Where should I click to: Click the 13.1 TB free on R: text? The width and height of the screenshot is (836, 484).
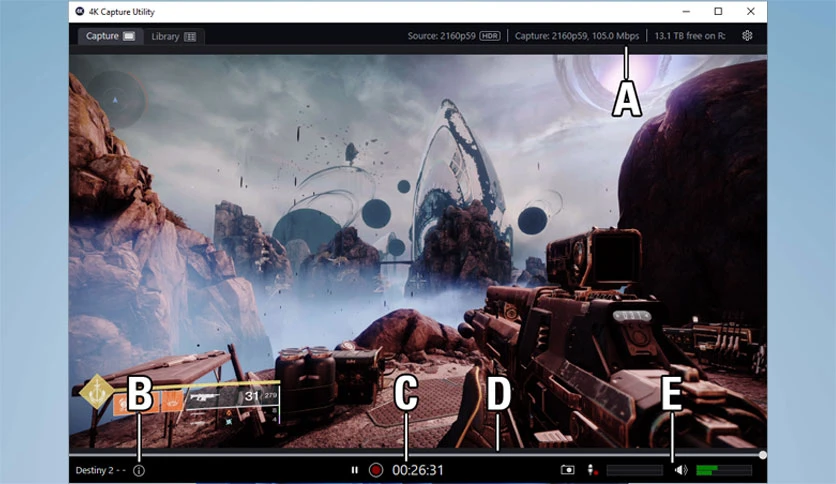point(690,36)
